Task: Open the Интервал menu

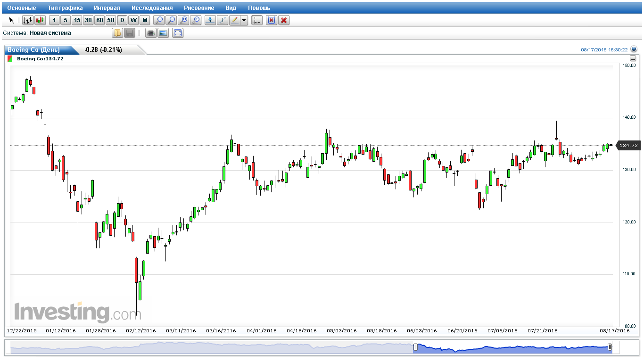Action: (x=107, y=8)
